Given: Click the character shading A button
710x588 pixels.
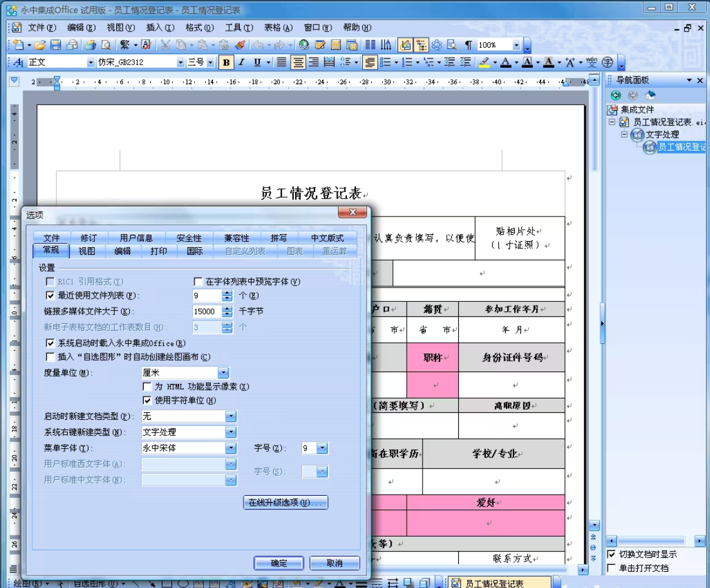Looking at the screenshot, I should [x=549, y=63].
